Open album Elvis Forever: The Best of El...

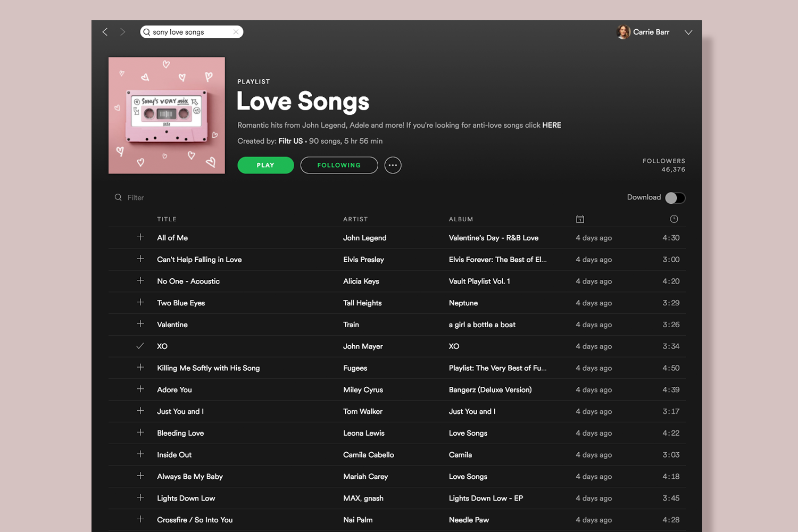497,260
